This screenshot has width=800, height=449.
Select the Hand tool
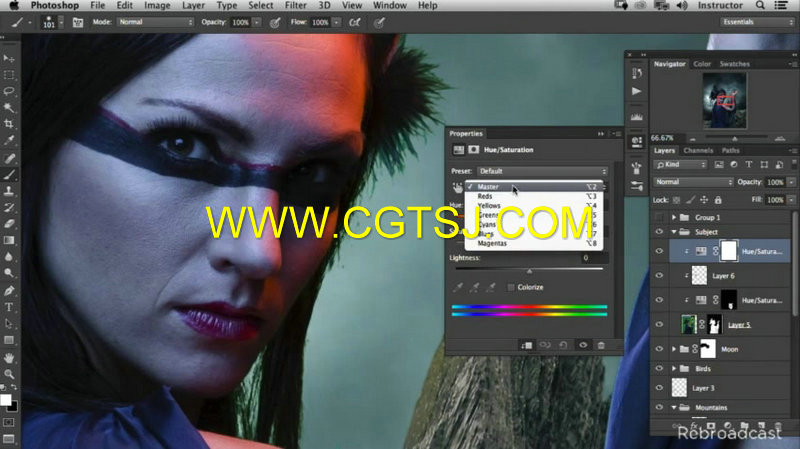9,358
